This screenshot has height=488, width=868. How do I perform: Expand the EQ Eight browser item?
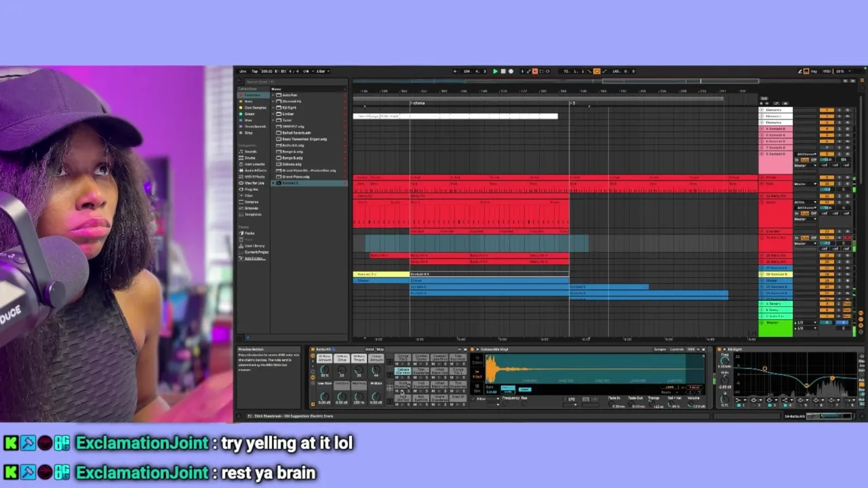coord(274,108)
